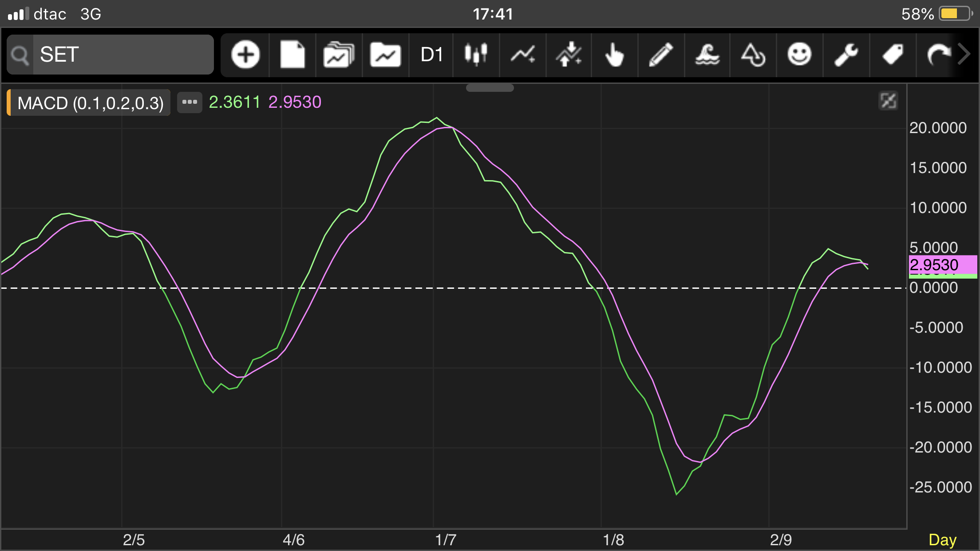Viewport: 980px width, 551px height.
Task: Open the shapes drawing tool icon
Action: click(x=753, y=55)
